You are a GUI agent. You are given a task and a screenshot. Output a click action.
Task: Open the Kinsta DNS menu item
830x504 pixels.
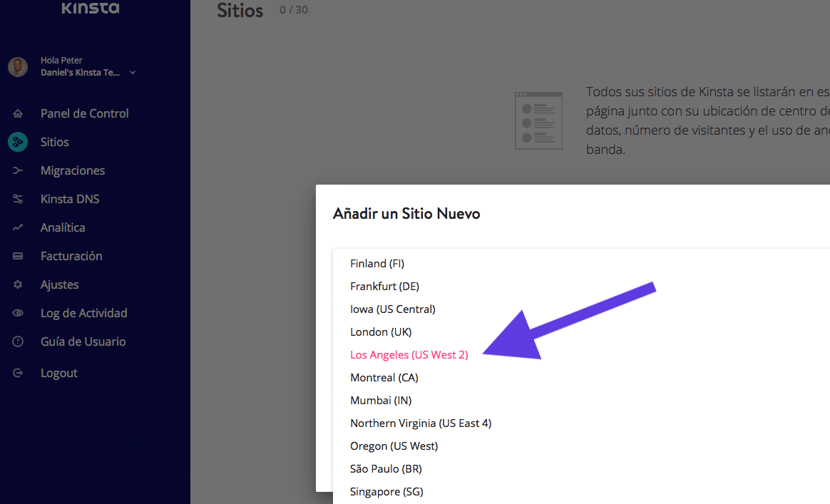click(x=70, y=199)
